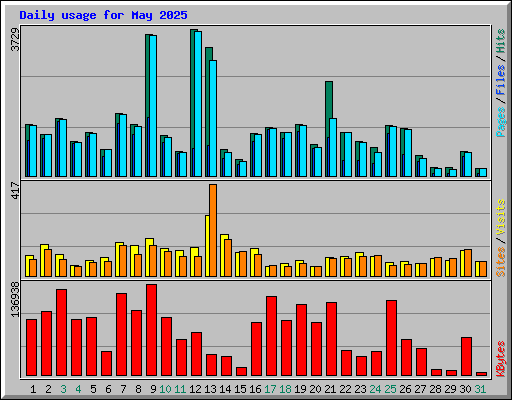
Task: Click day 12 on the x-axis
Action: tap(195, 389)
